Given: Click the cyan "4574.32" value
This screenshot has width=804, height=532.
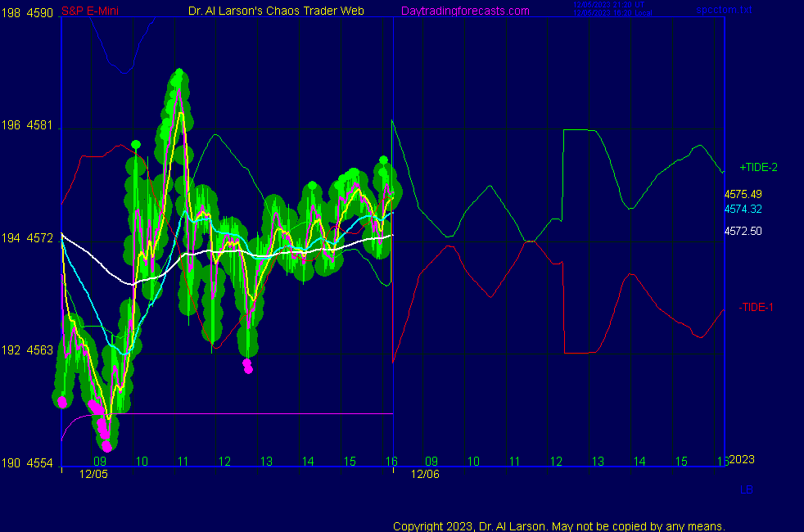Looking at the screenshot, I should point(743,209).
